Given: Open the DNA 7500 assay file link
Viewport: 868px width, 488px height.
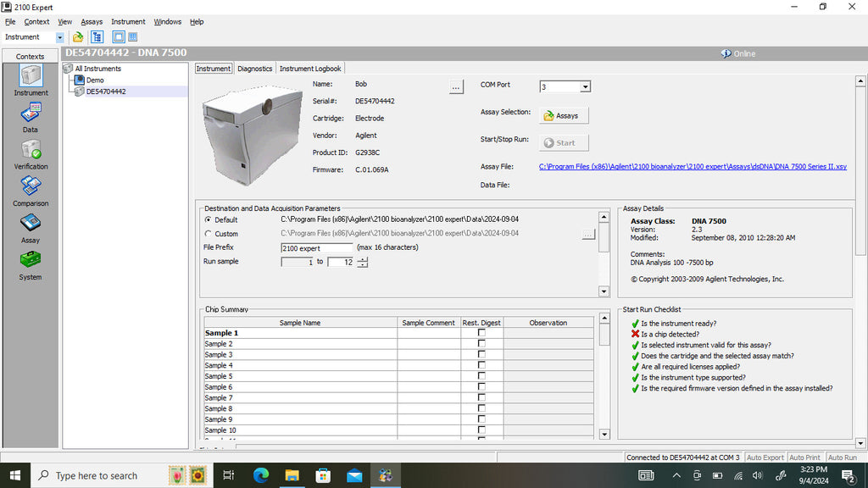Looking at the screenshot, I should pos(693,167).
